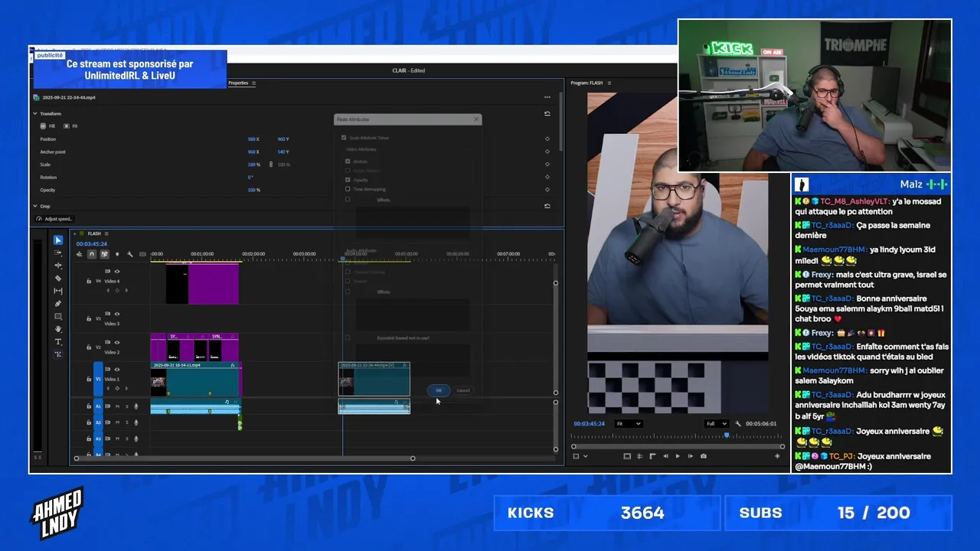The width and height of the screenshot is (980, 551).
Task: Solo audio track A2
Action: pos(126,422)
